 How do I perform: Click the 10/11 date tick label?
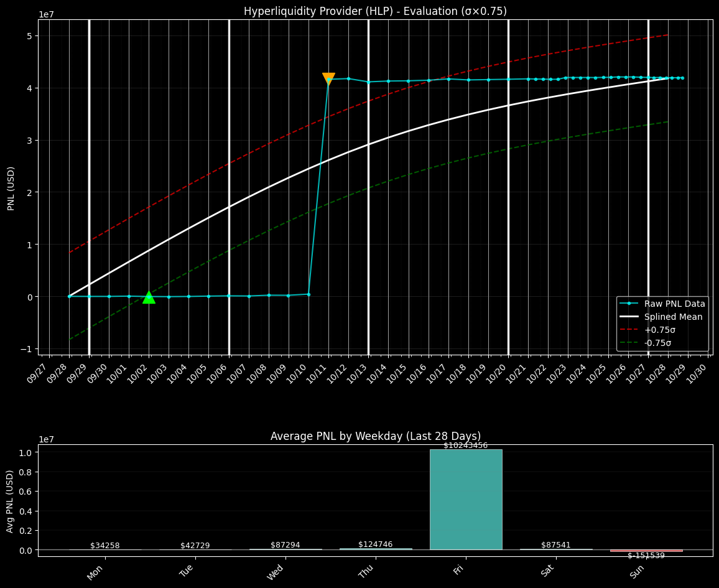click(x=317, y=375)
